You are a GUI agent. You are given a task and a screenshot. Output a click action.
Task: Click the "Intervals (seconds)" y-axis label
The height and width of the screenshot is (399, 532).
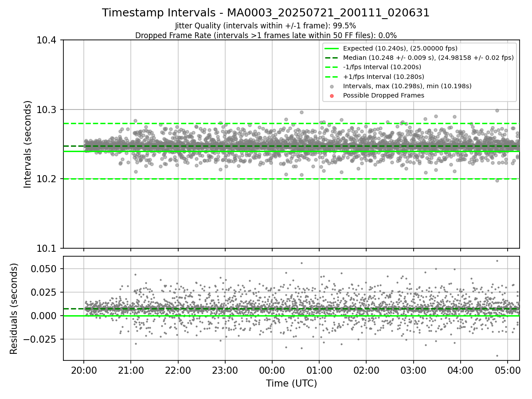pos(28,144)
